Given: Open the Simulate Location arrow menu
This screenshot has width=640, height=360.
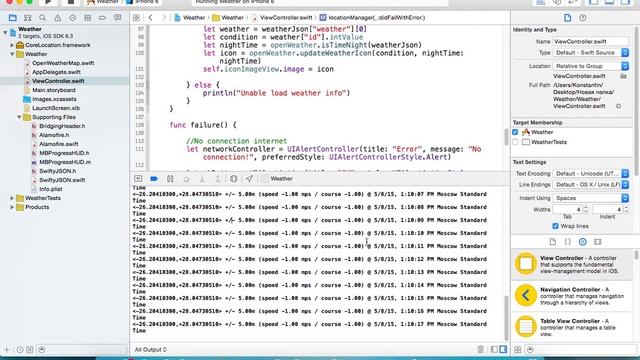Looking at the screenshot, I should tap(249, 178).
